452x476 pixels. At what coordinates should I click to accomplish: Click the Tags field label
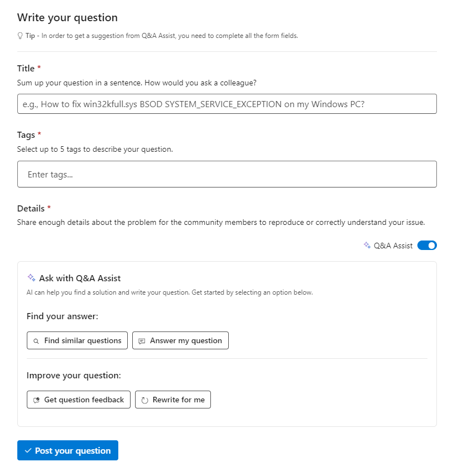tap(26, 134)
